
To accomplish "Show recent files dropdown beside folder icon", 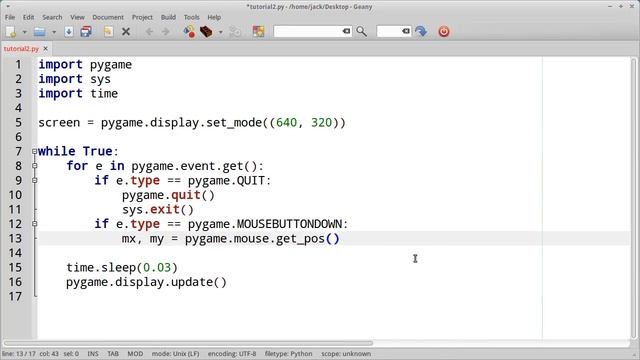I will coord(53,32).
